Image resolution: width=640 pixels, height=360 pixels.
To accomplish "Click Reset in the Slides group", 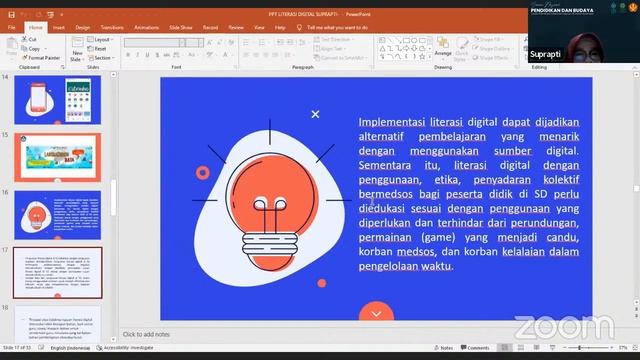I will click(x=97, y=49).
